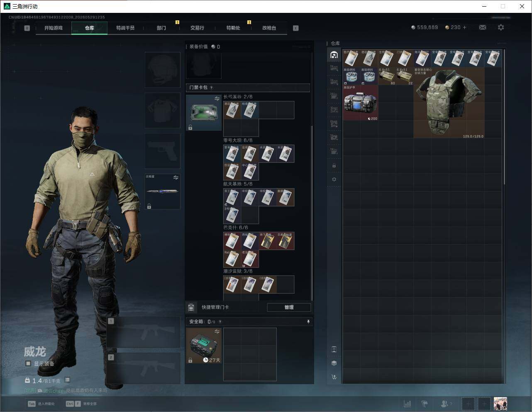532x412 pixels.
Task: Click the empty helmet equipment slot
Action: pos(162,70)
